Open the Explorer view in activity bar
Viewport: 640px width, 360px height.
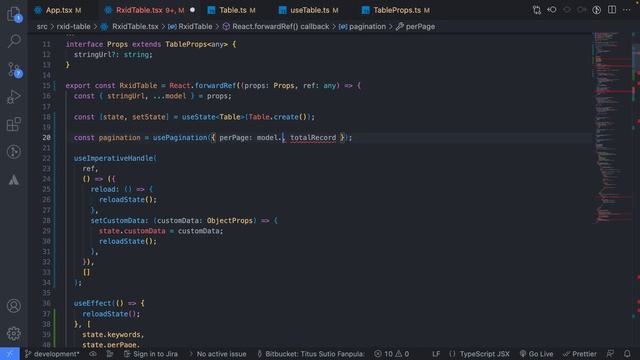click(14, 14)
